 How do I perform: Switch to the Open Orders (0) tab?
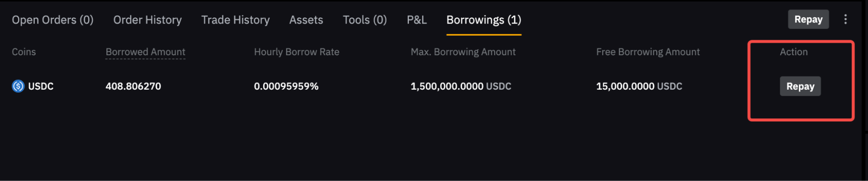pyautogui.click(x=53, y=20)
